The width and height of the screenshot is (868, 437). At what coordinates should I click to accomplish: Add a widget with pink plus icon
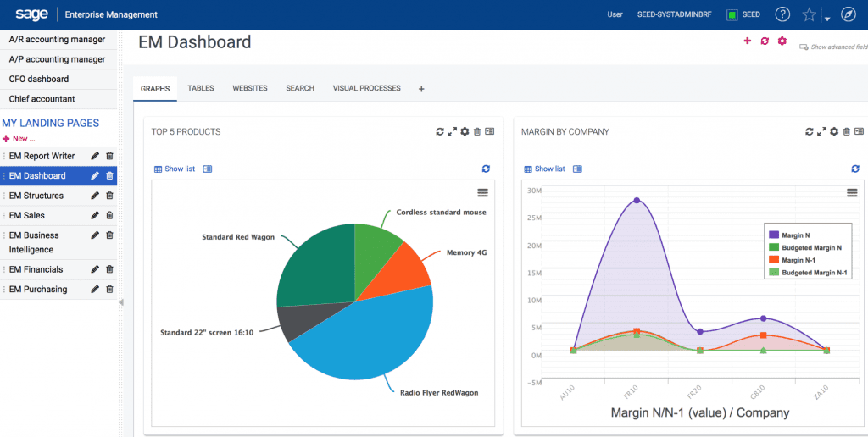pos(748,41)
